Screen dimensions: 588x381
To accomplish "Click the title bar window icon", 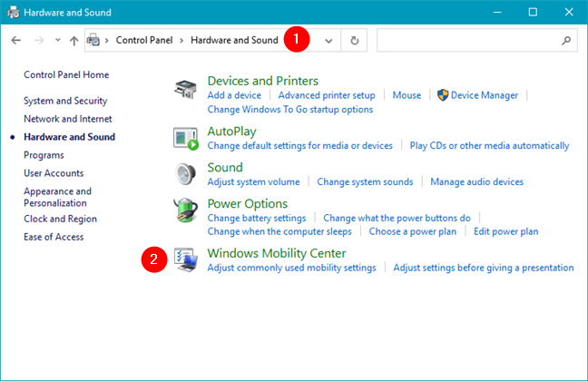I will pos(14,13).
